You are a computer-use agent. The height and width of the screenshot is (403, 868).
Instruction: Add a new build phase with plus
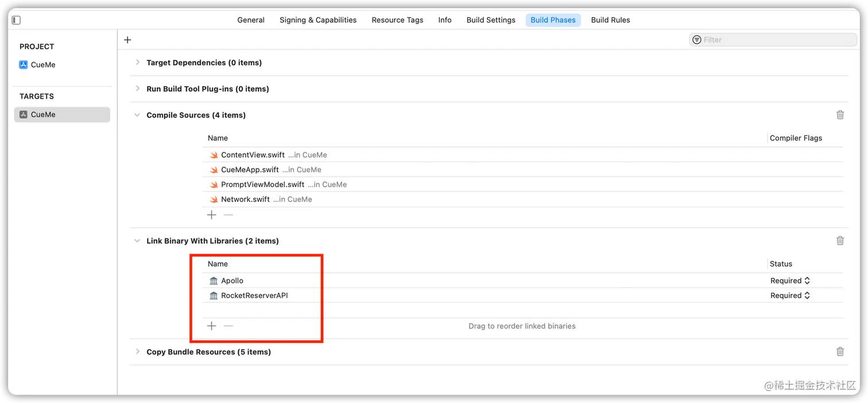coord(127,40)
